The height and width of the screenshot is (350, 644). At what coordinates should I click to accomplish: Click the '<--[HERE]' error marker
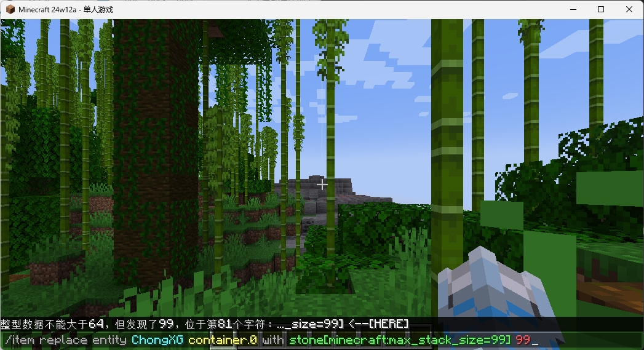(x=379, y=324)
